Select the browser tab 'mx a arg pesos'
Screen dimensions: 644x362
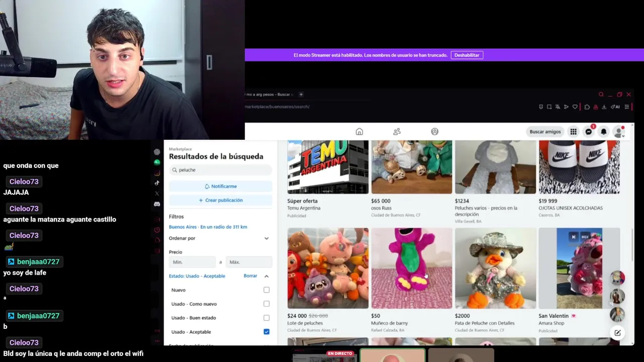pyautogui.click(x=269, y=95)
